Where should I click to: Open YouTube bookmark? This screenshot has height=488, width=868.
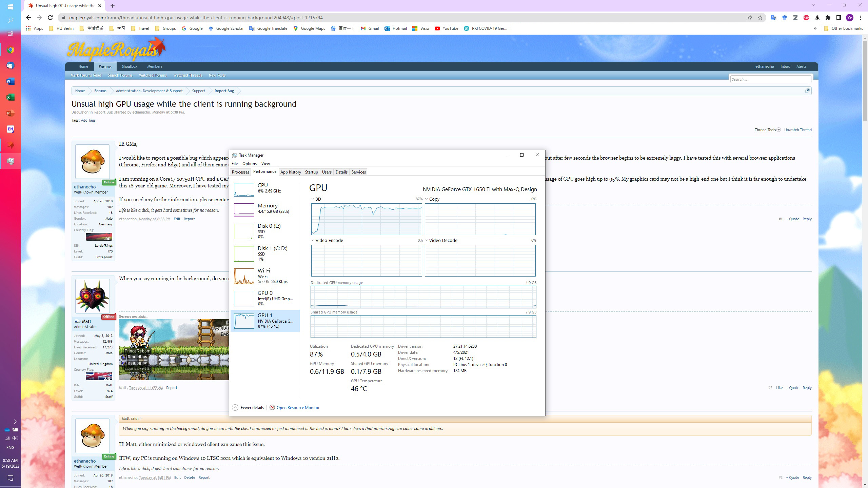[446, 28]
